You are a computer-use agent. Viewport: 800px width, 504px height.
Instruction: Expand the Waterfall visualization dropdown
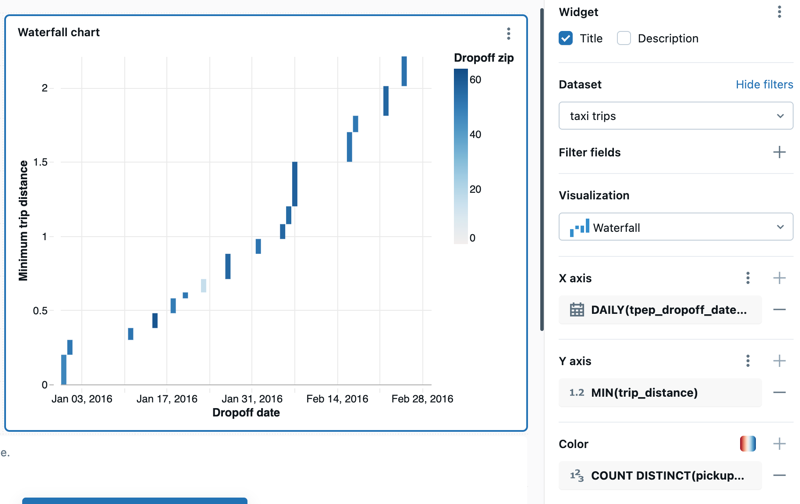coord(675,228)
